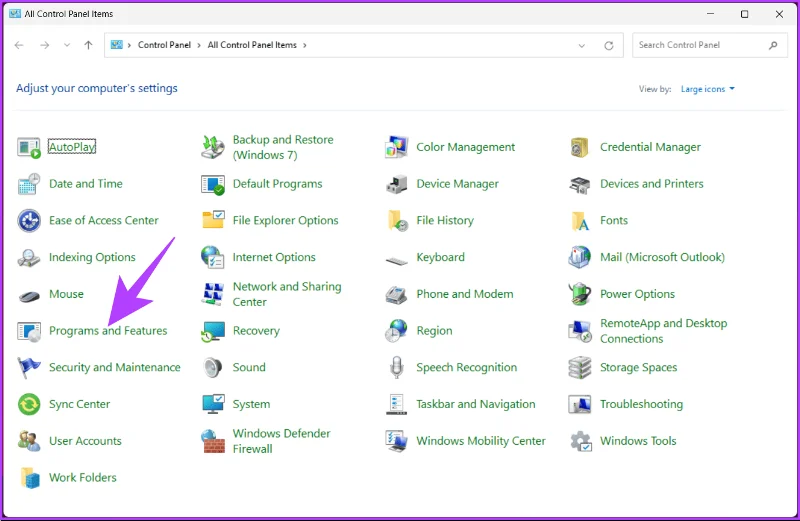The width and height of the screenshot is (800, 521).
Task: Open the User Accounts icon
Action: tap(29, 441)
